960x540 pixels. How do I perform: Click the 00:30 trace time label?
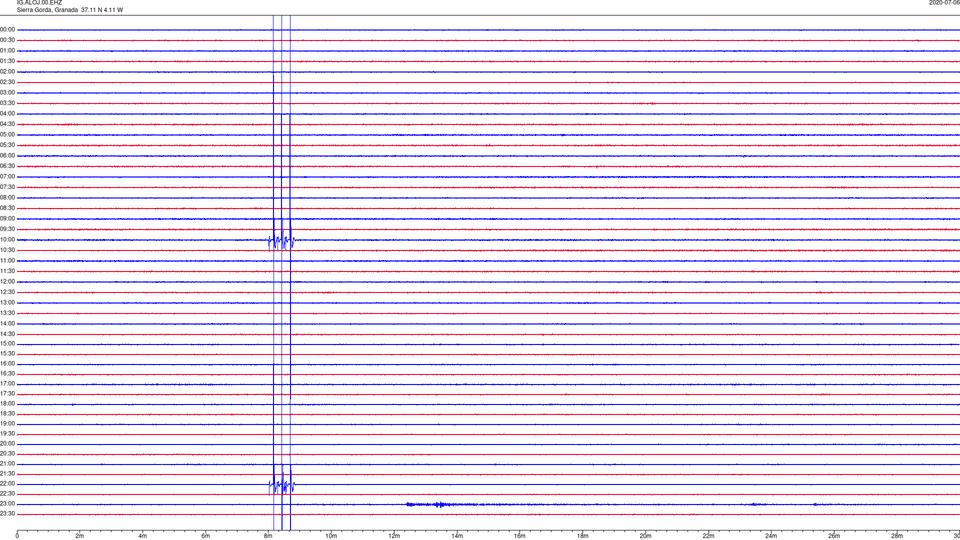(7, 40)
